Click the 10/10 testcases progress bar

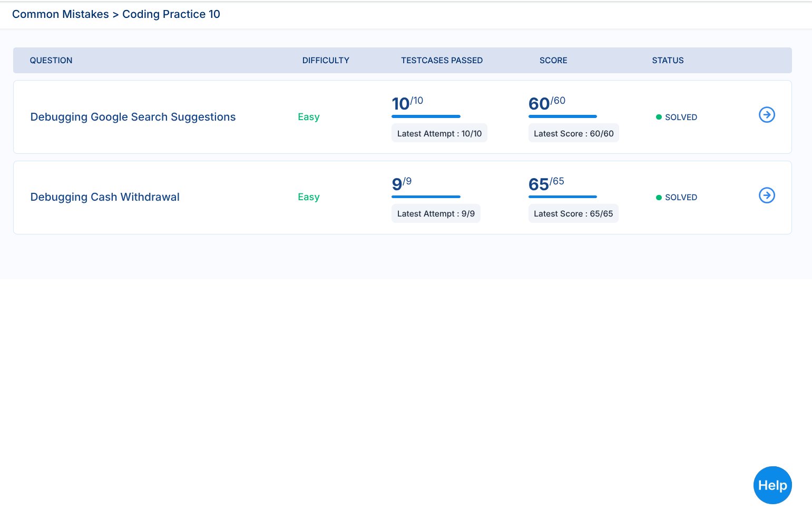pos(426,116)
